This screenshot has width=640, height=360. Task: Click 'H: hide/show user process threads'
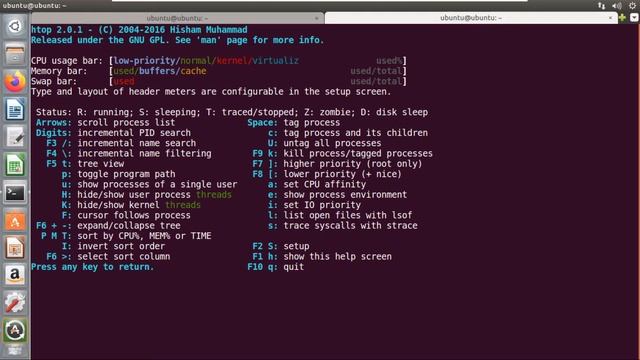tap(147, 195)
